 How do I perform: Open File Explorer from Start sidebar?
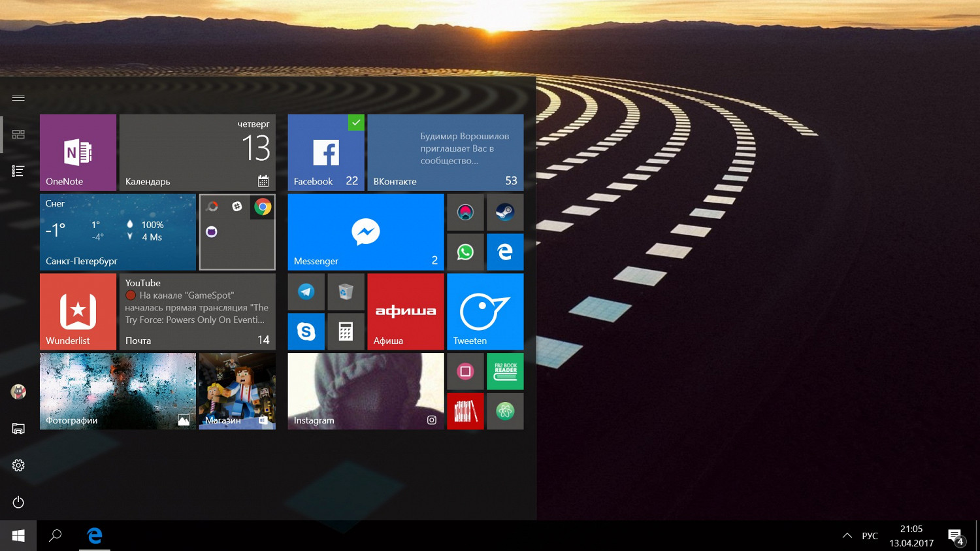pos(18,429)
